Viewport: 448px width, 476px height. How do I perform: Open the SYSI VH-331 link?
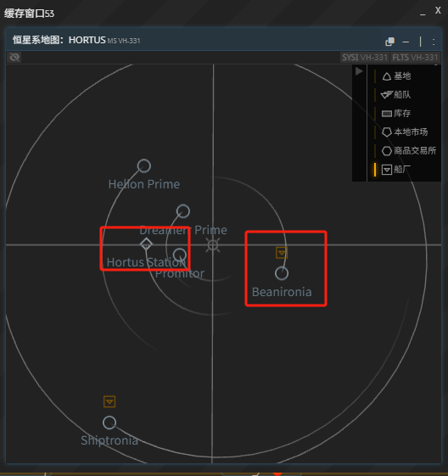(x=365, y=58)
